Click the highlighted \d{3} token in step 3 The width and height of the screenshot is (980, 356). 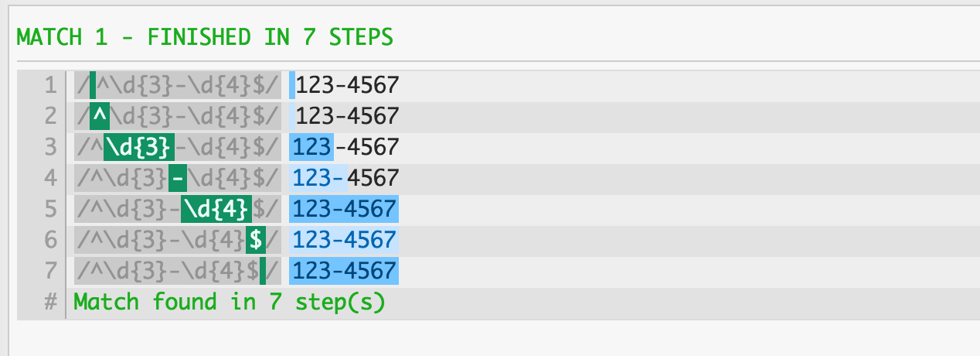[139, 147]
